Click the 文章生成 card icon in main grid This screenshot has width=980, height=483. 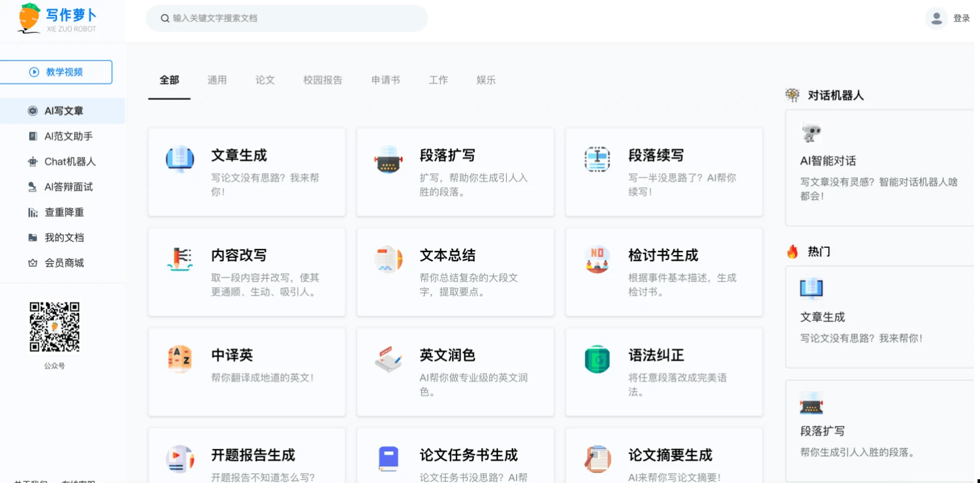point(180,159)
